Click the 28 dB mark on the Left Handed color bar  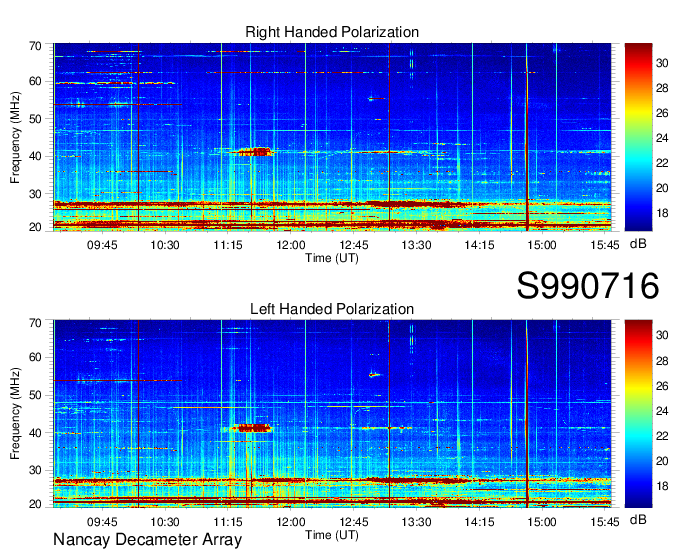tap(662, 361)
